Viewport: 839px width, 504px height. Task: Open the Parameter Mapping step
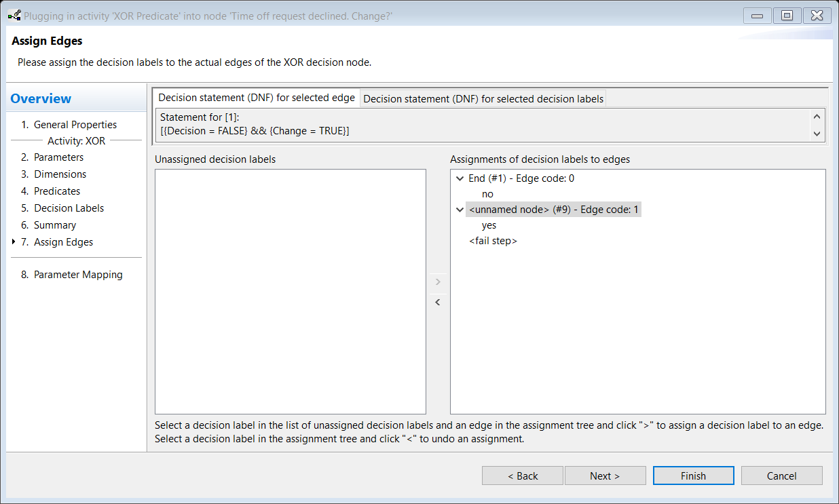coord(78,275)
